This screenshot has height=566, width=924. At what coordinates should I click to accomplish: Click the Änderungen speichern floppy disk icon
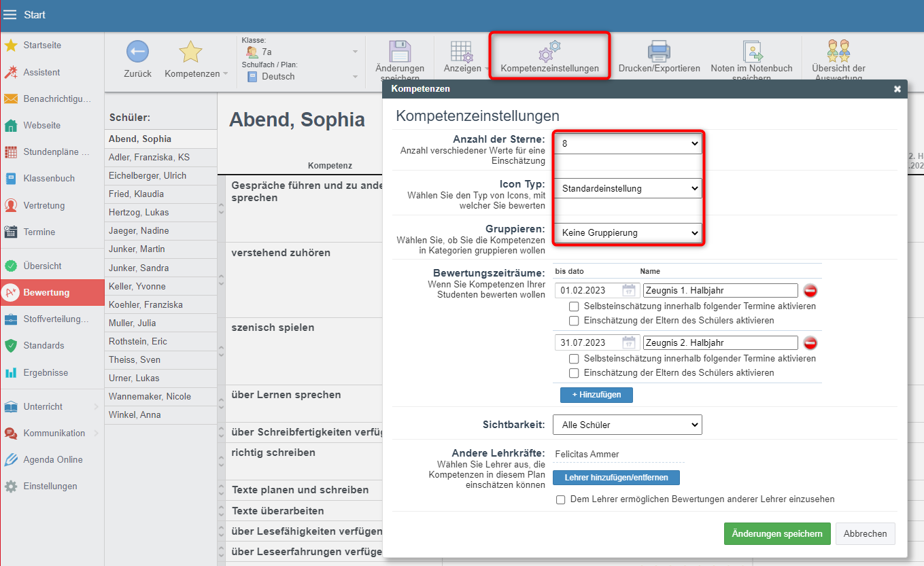400,52
